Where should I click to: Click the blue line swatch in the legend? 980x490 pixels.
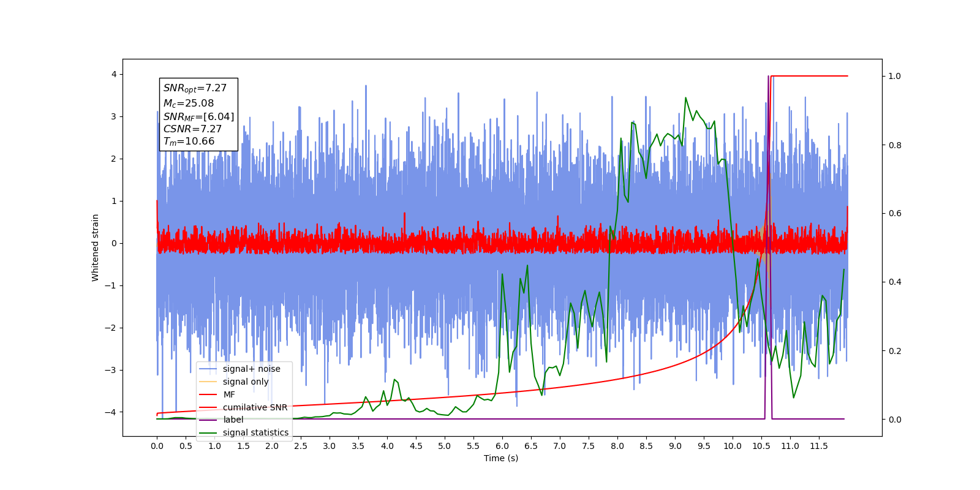click(208, 369)
